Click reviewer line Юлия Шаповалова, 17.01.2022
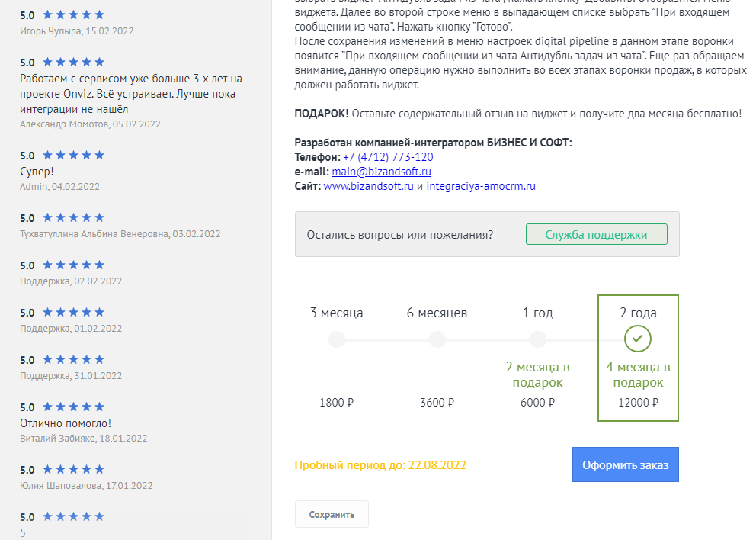Screen dimensions: 756x540 click(x=86, y=486)
